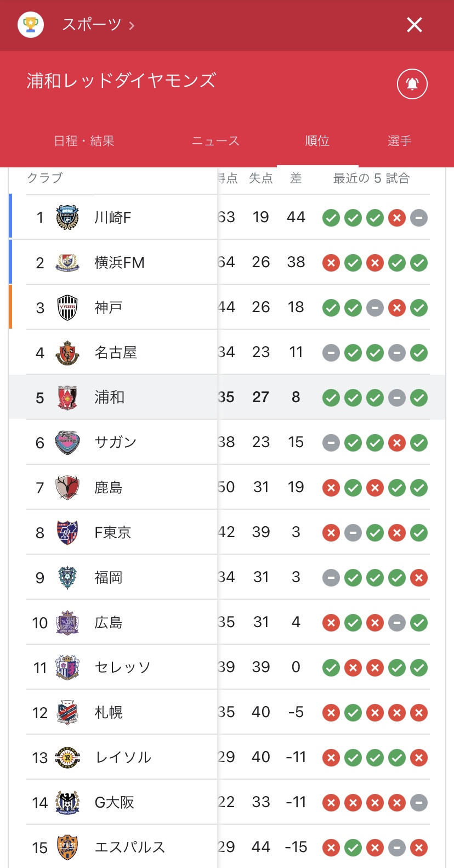
Task: Switch to the 日程・結果 tab
Action: point(84,141)
